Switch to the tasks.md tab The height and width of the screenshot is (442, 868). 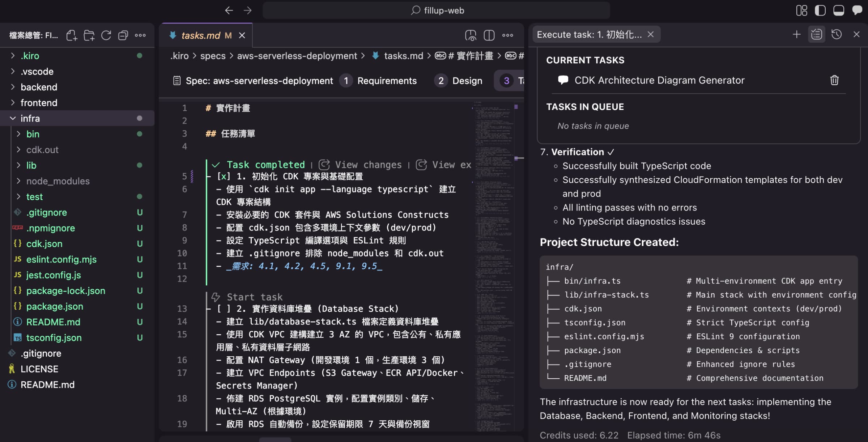pos(201,35)
